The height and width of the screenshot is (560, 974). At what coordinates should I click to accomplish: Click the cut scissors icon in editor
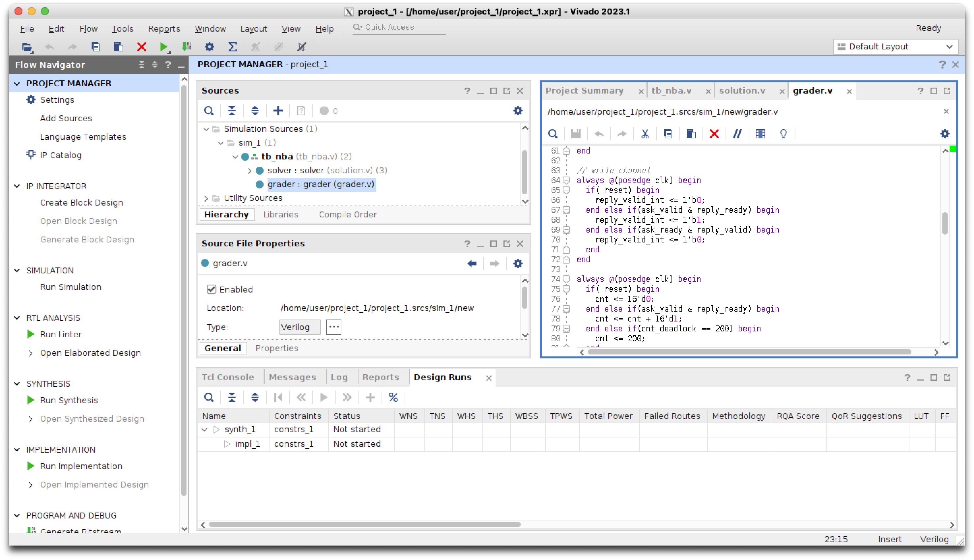645,134
